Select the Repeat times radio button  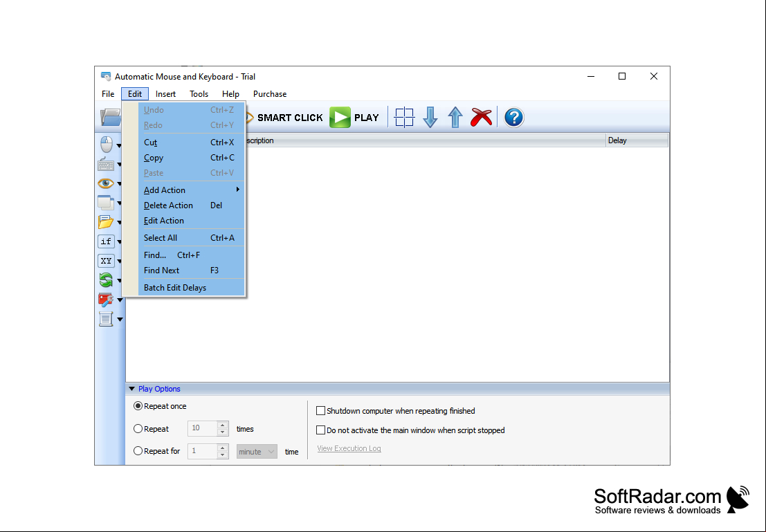tap(138, 428)
